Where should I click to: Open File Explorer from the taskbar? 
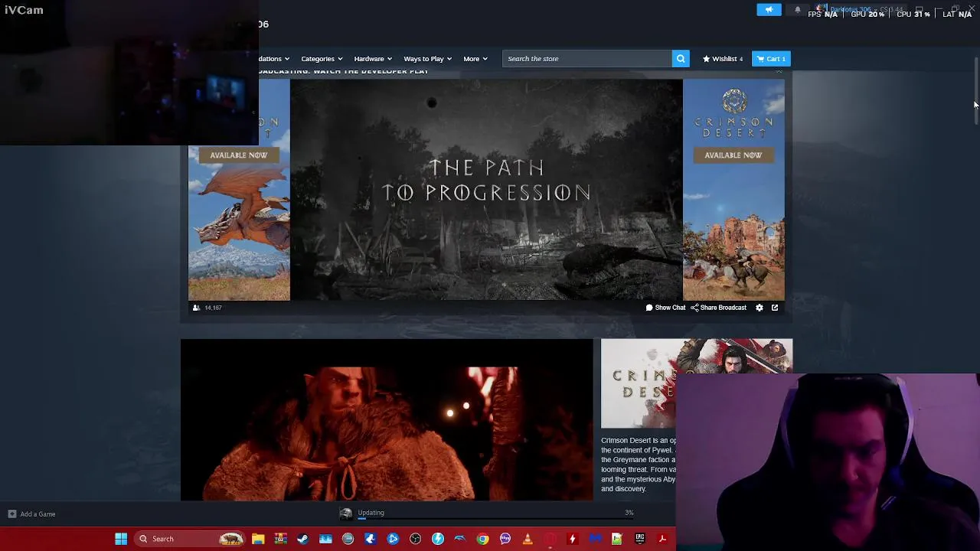click(x=258, y=539)
